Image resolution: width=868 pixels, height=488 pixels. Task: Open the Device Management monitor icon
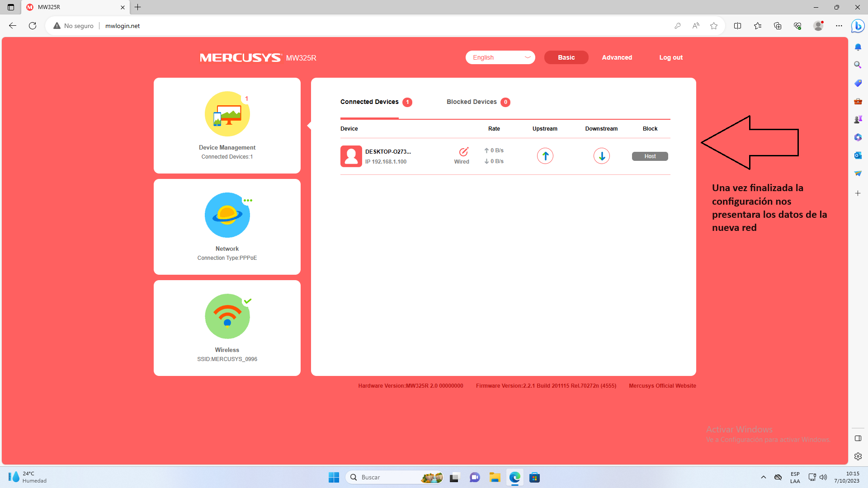coord(227,114)
